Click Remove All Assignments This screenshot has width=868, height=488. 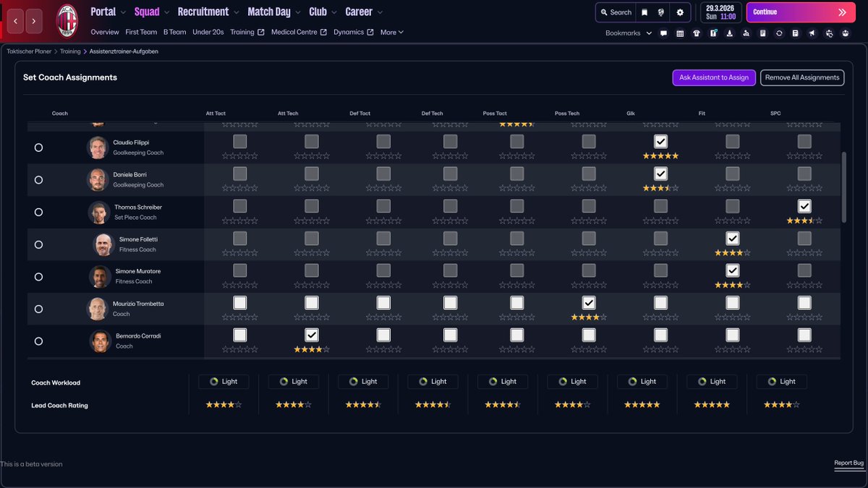coord(802,77)
